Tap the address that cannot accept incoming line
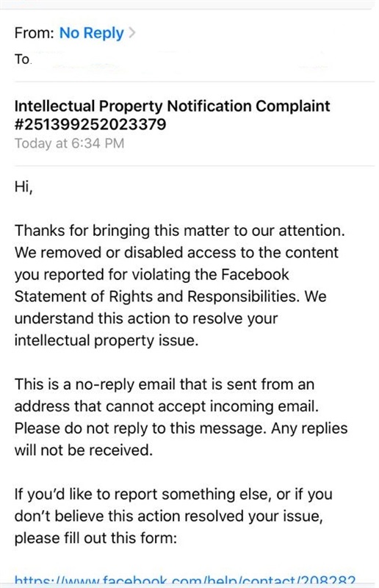Image resolution: width=379 pixels, height=588 pixels. click(167, 406)
